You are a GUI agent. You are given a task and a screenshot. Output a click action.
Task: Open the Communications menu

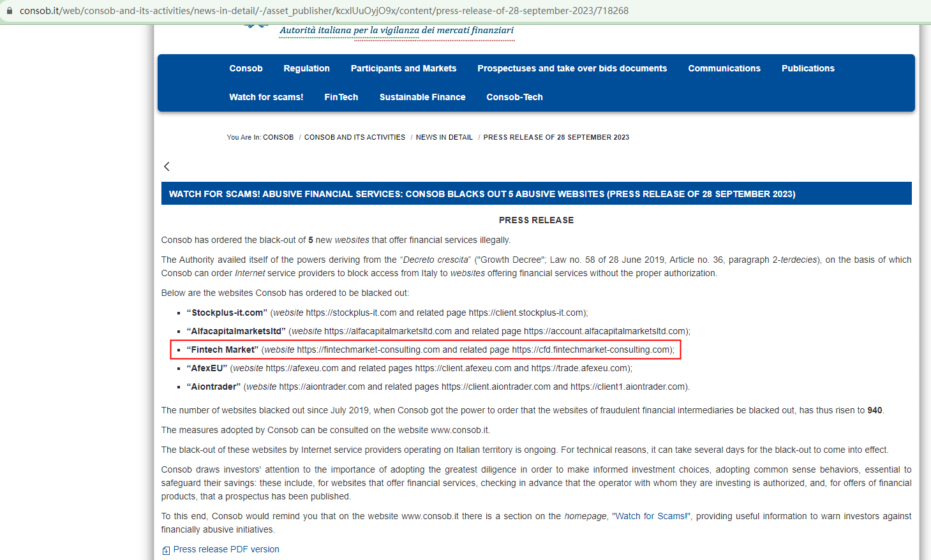724,68
